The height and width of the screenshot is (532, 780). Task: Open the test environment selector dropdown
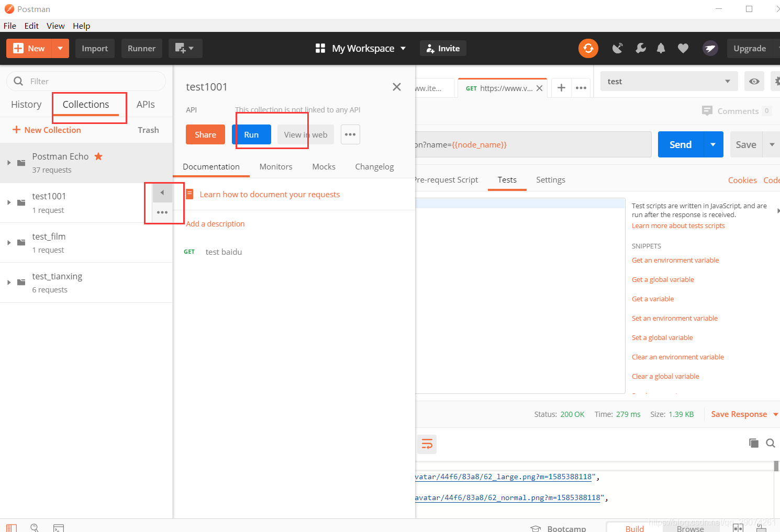point(669,81)
